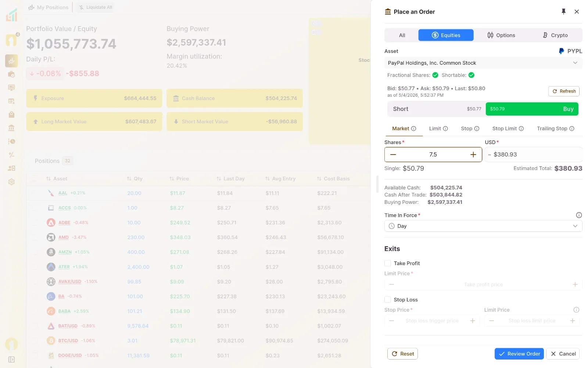Increase the take profit price
This screenshot has width=588, height=368.
click(x=575, y=284)
